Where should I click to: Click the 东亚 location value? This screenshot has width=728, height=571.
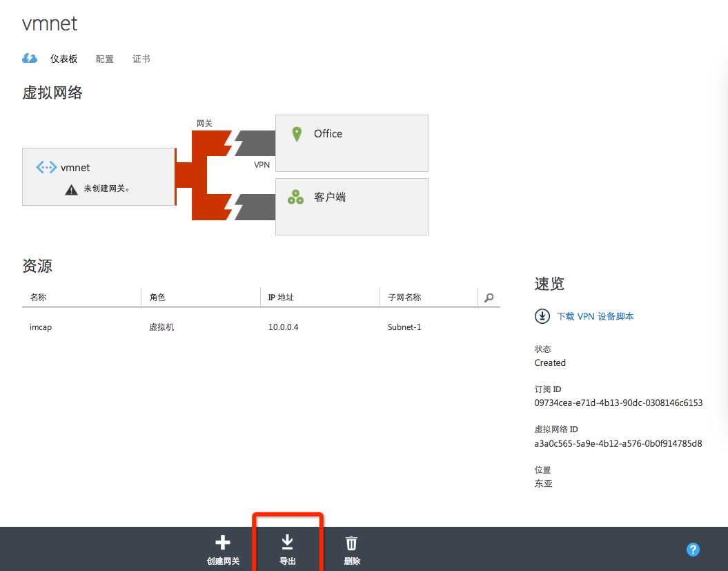pyautogui.click(x=544, y=483)
